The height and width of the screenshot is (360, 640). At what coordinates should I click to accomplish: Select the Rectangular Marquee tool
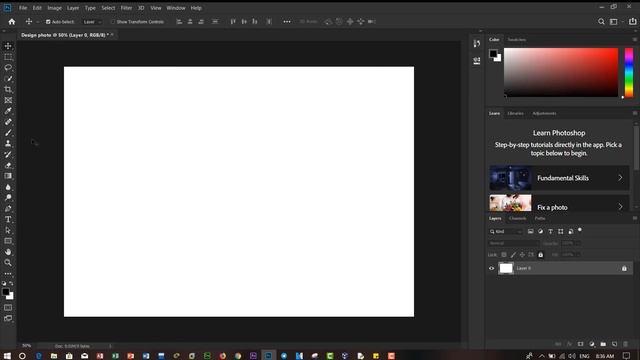tap(8, 57)
